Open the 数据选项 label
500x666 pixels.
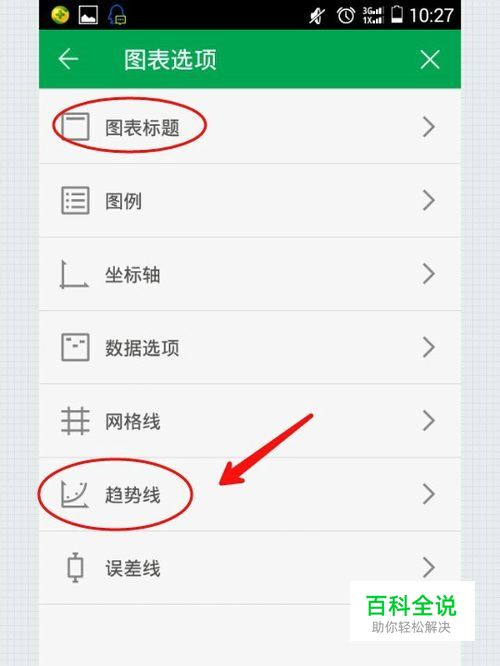tap(142, 348)
